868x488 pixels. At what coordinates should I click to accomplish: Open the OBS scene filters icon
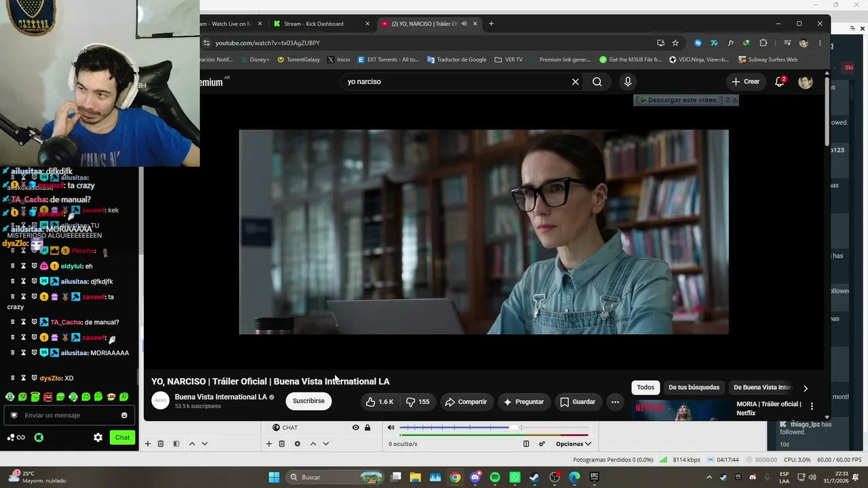tap(176, 444)
